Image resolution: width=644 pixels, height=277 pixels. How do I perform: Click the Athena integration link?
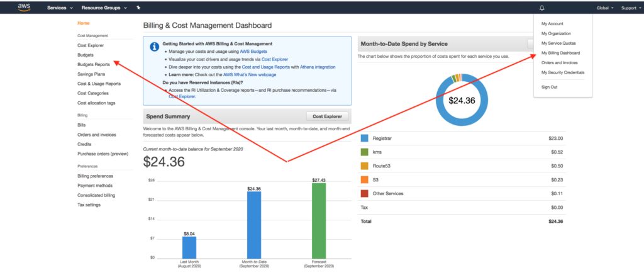pyautogui.click(x=318, y=67)
